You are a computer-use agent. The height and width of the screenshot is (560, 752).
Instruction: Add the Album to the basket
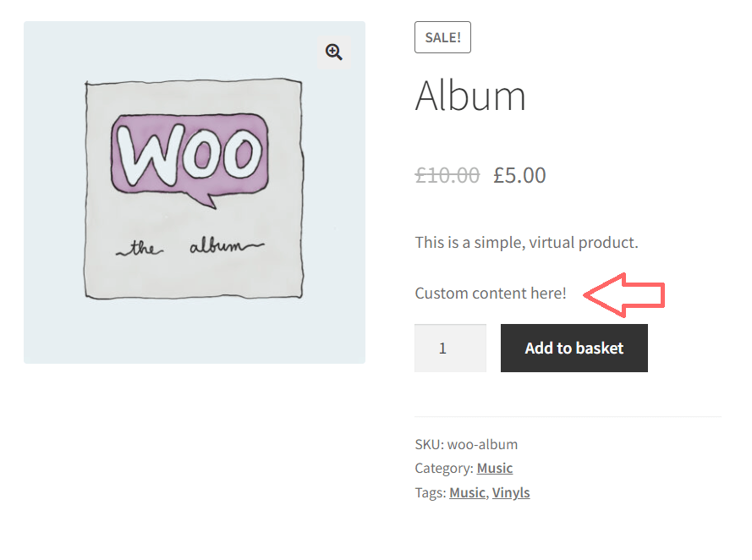pyautogui.click(x=574, y=348)
